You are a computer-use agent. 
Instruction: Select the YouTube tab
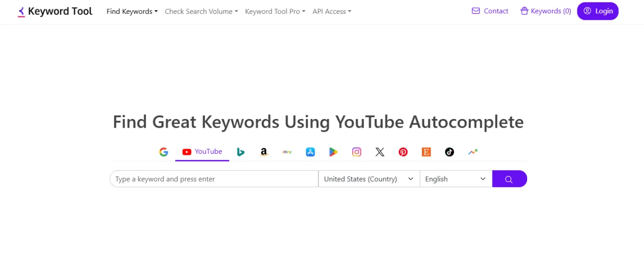click(x=202, y=152)
